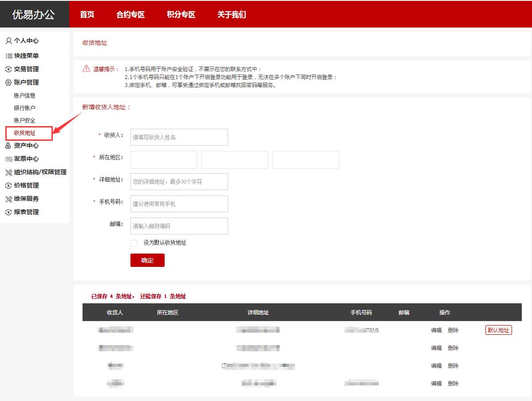The width and height of the screenshot is (532, 401).
Task: Click the 维保服务 wrench icon
Action: tap(8, 199)
